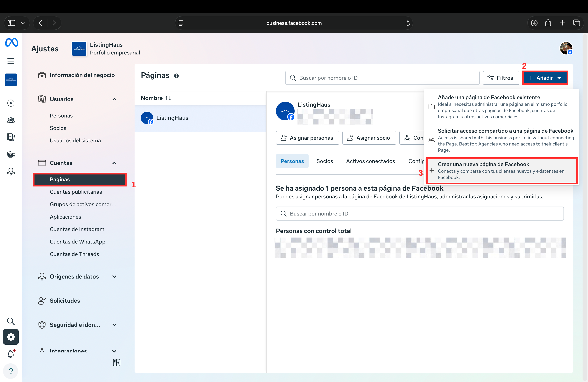The image size is (588, 382).
Task: Expand the Seguridad e idoneidad section
Action: click(x=114, y=325)
